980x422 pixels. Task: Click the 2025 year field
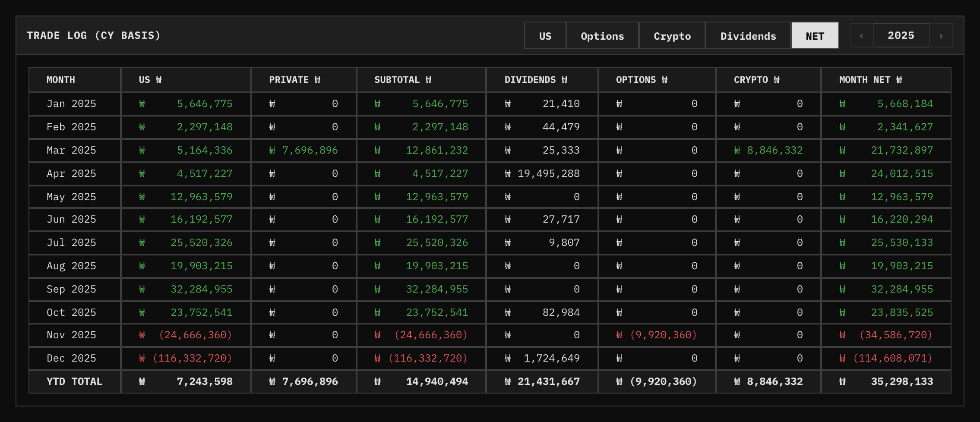coord(901,36)
